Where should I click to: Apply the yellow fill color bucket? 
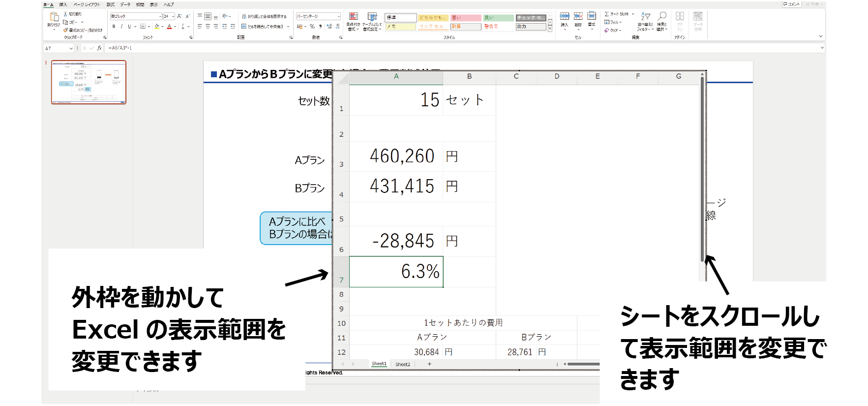157,27
